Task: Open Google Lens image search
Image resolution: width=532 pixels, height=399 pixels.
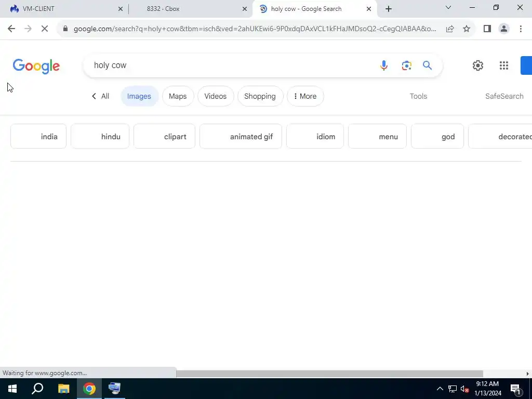Action: click(x=406, y=65)
